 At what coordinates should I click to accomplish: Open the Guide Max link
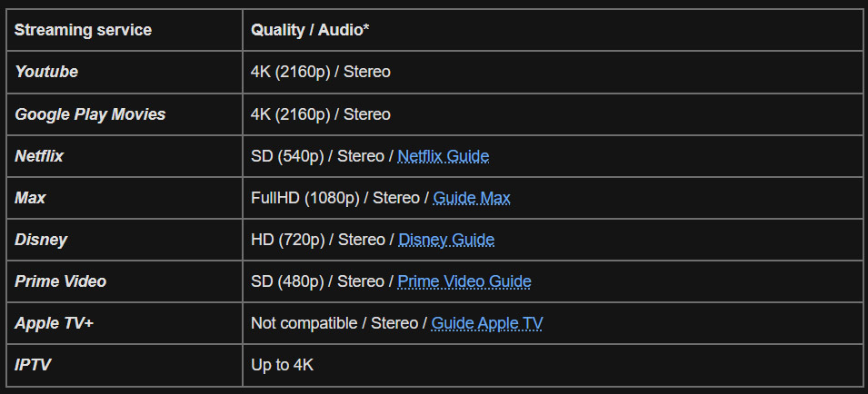(472, 198)
